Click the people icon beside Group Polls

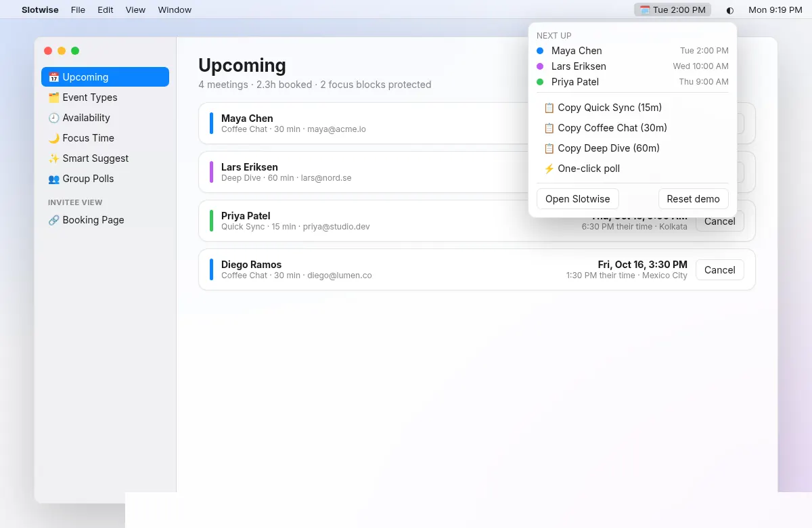(x=53, y=179)
